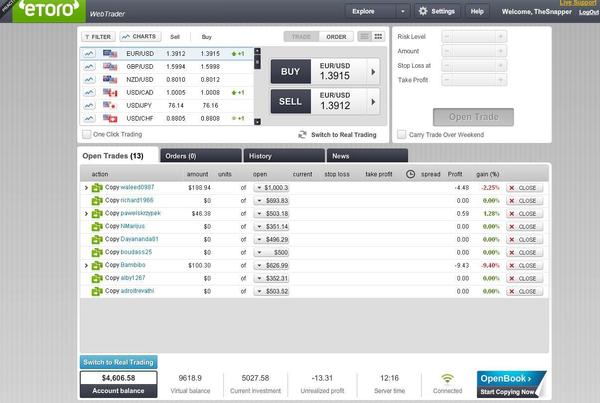Switch to the Orders (0) tab

point(201,156)
